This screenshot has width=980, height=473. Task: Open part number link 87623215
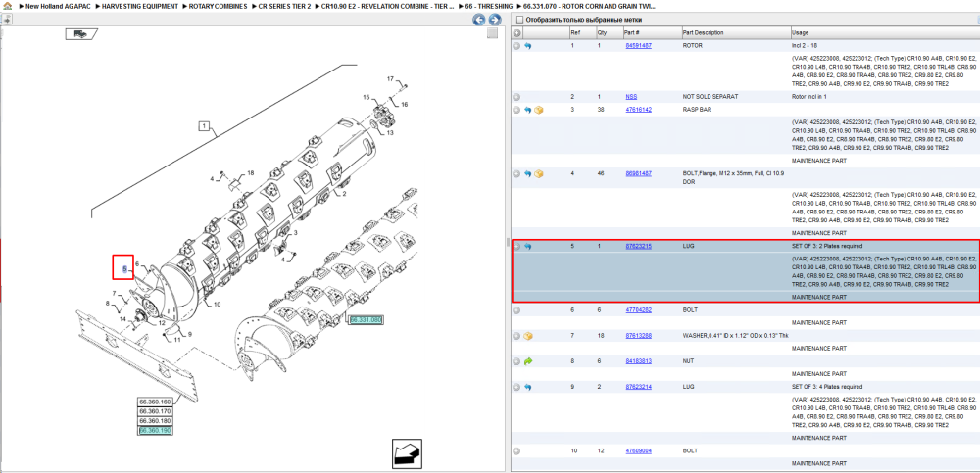click(x=638, y=246)
